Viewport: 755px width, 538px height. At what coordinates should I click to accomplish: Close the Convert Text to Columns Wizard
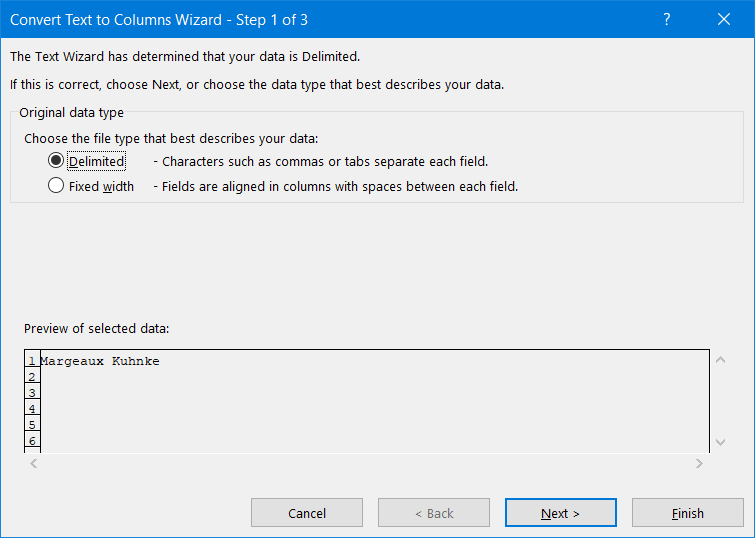coord(723,19)
